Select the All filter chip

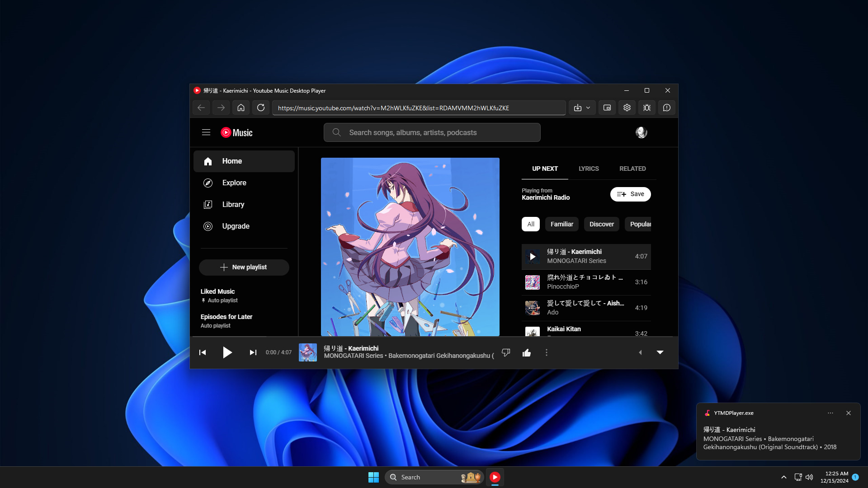(x=531, y=224)
